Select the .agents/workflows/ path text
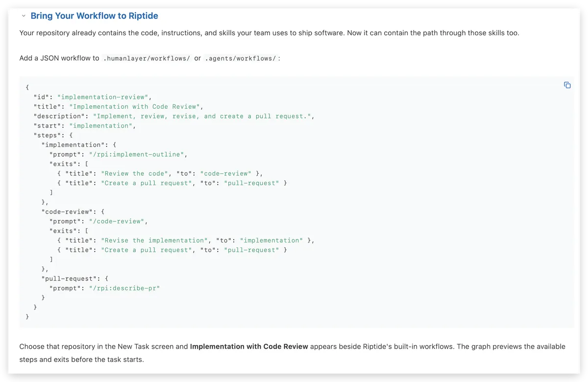This screenshot has width=588, height=382. pos(242,58)
